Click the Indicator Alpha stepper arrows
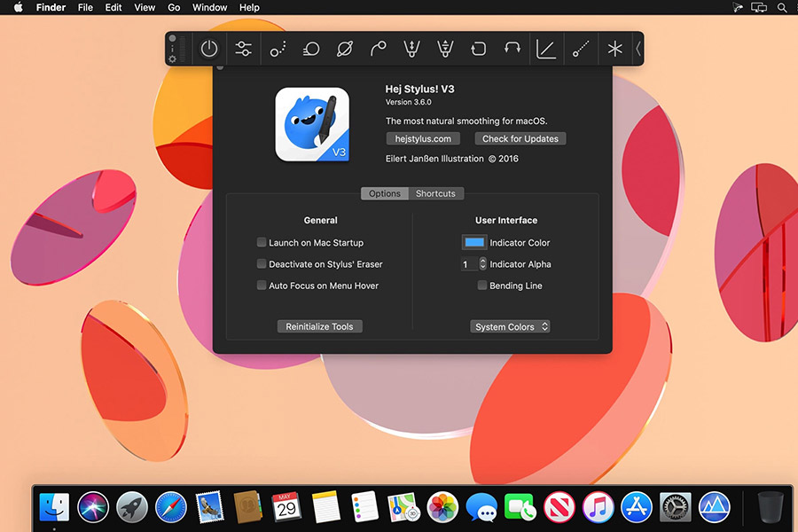This screenshot has height=532, width=798. pyautogui.click(x=483, y=263)
